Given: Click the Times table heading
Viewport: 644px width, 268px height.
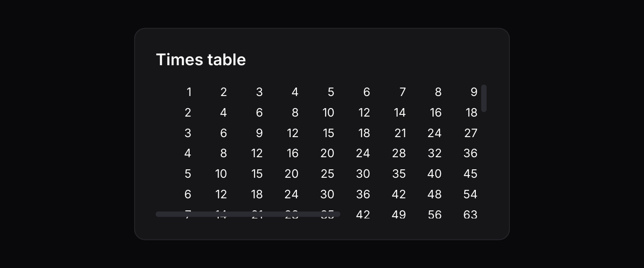Looking at the screenshot, I should pos(201,59).
